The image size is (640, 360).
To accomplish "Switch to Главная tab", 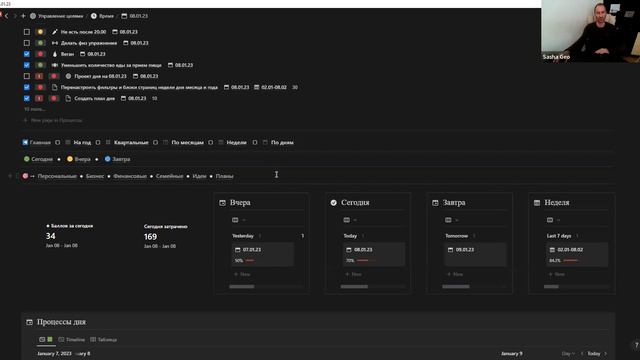I will pyautogui.click(x=37, y=142).
